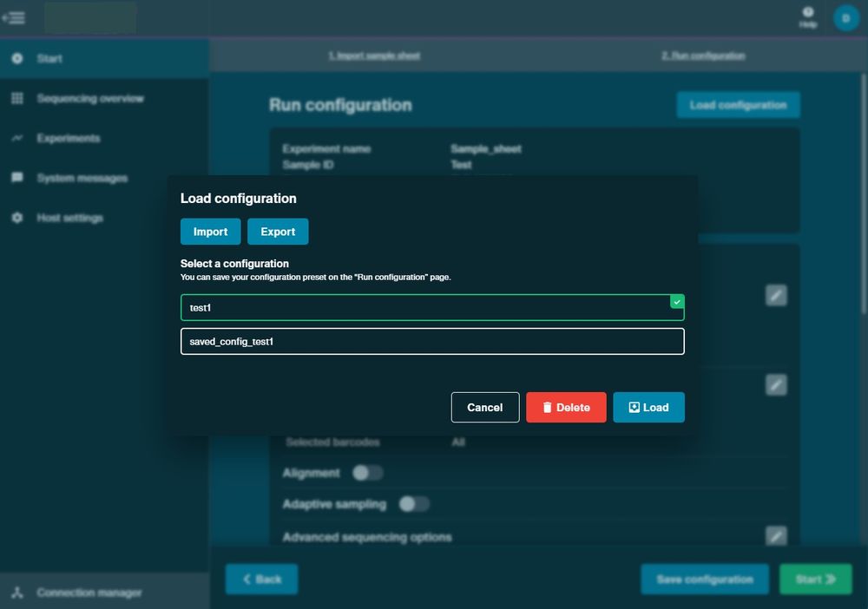Select the test1 configuration entry
Screen dimensions: 868x609
[x=432, y=308]
